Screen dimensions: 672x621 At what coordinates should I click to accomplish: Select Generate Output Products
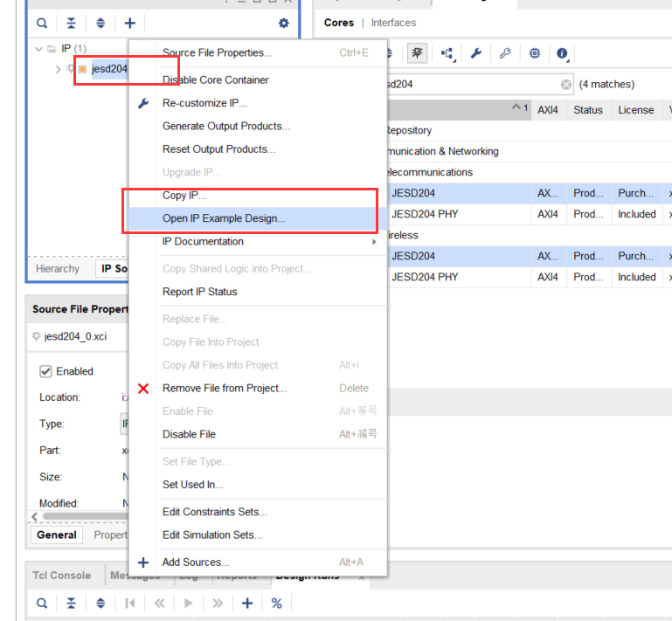pyautogui.click(x=258, y=127)
